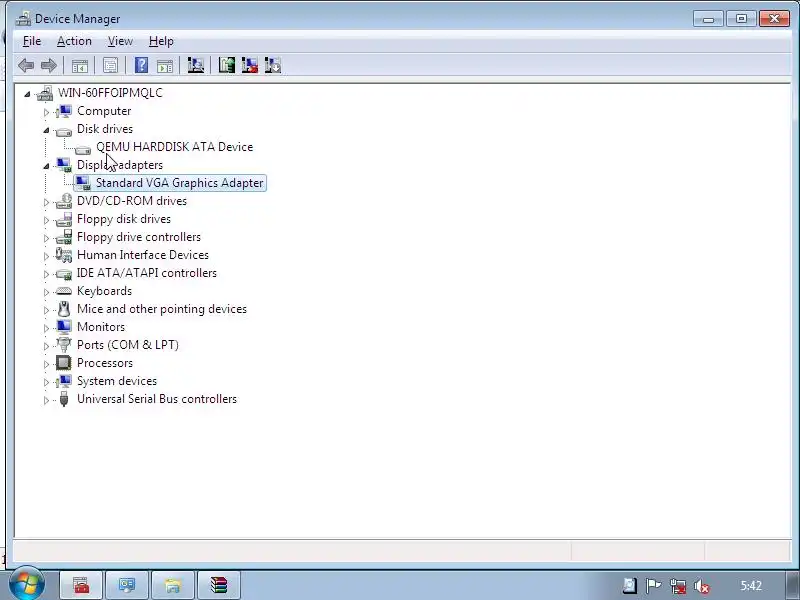Collapse the WIN-60FFOIPMQLC root node

click(27, 94)
